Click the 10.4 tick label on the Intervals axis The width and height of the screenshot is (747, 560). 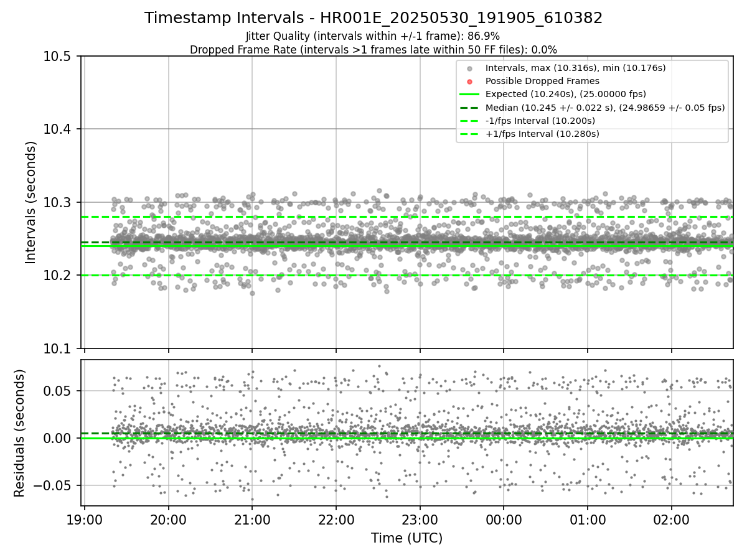tap(58, 129)
